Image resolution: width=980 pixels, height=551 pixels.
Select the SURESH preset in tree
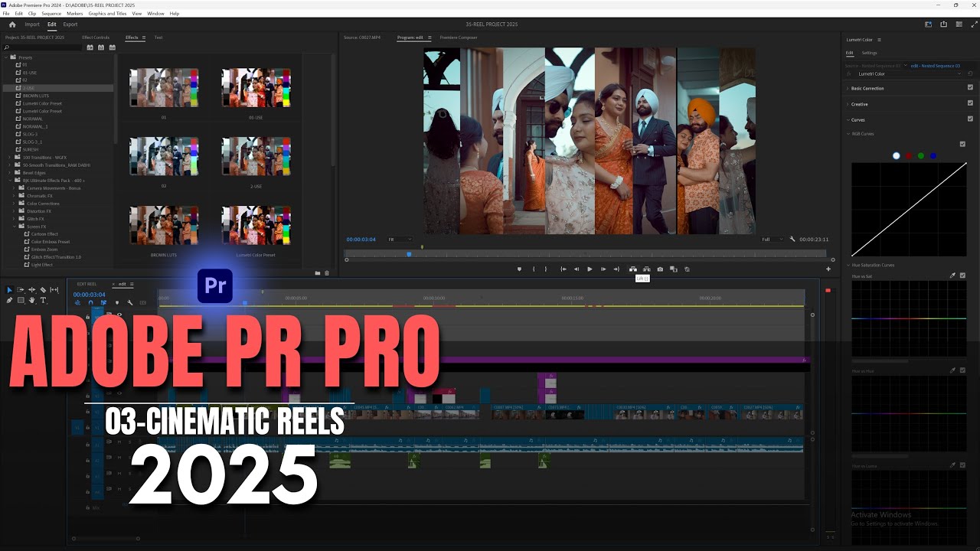pyautogui.click(x=30, y=149)
